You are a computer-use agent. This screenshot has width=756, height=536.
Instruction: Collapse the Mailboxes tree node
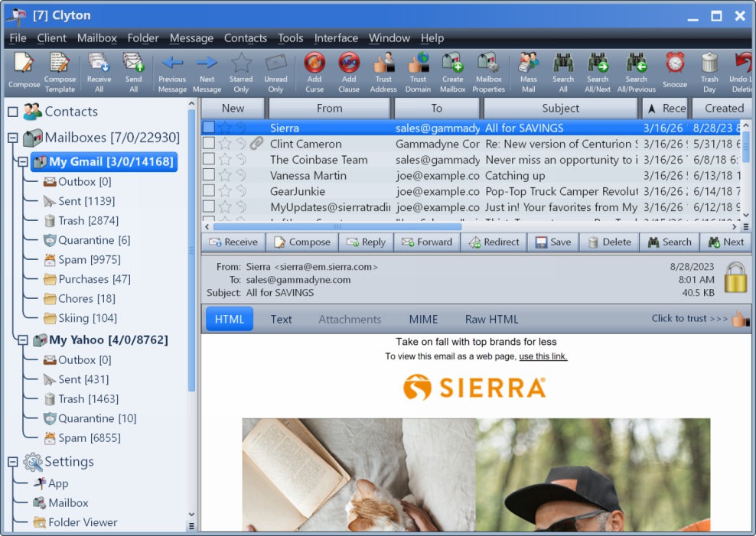coord(13,138)
